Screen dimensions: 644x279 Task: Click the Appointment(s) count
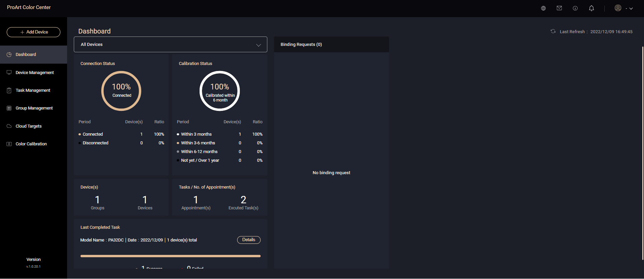click(196, 200)
